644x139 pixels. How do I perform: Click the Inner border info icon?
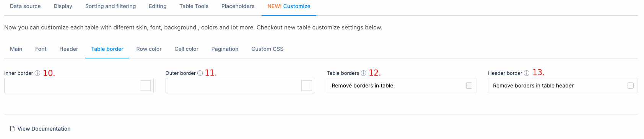tap(37, 73)
